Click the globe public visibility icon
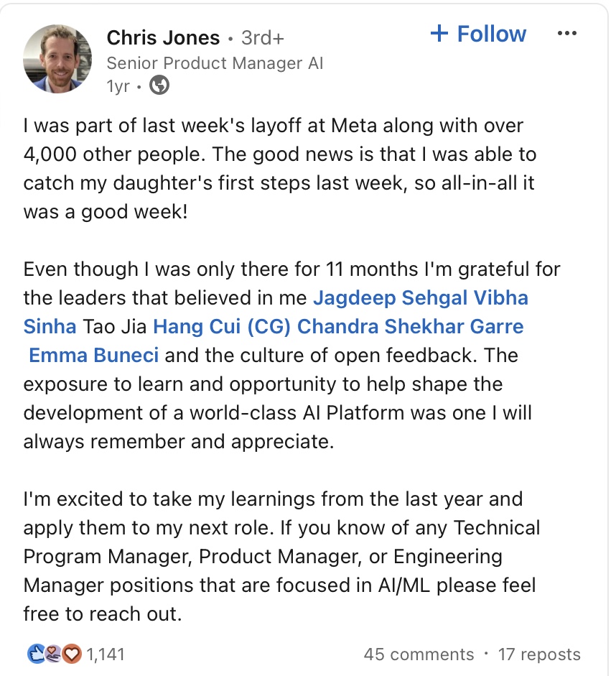This screenshot has height=676, width=616. tap(159, 86)
